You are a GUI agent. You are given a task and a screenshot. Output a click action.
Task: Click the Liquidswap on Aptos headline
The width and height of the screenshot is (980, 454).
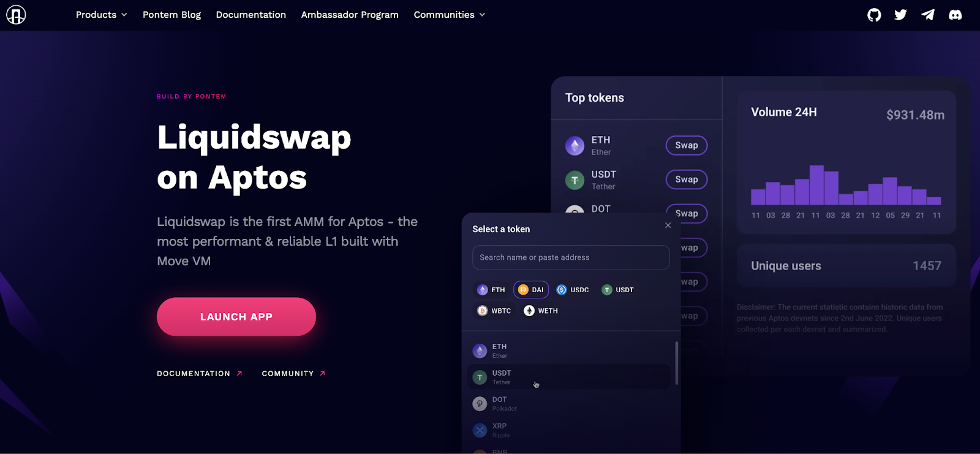pos(254,157)
